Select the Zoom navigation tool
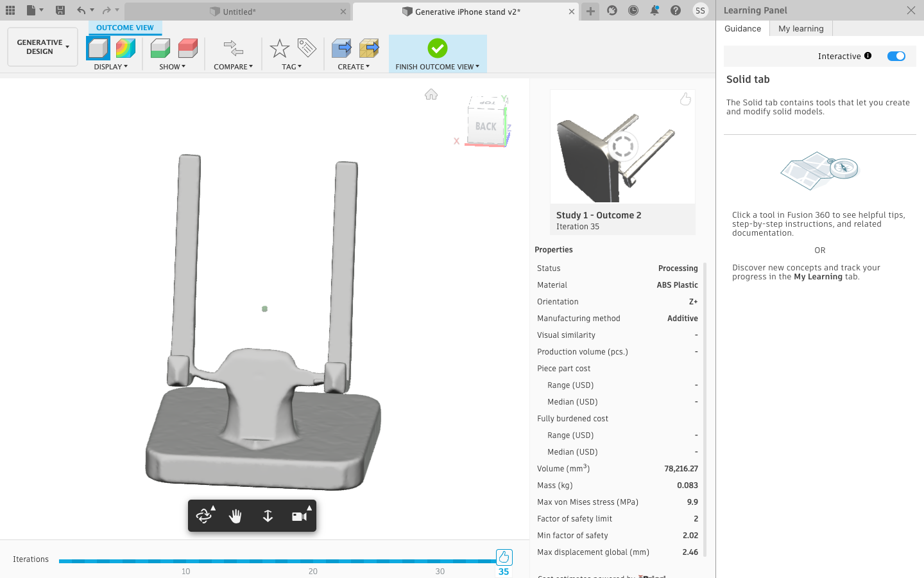The image size is (924, 578). pos(268,516)
